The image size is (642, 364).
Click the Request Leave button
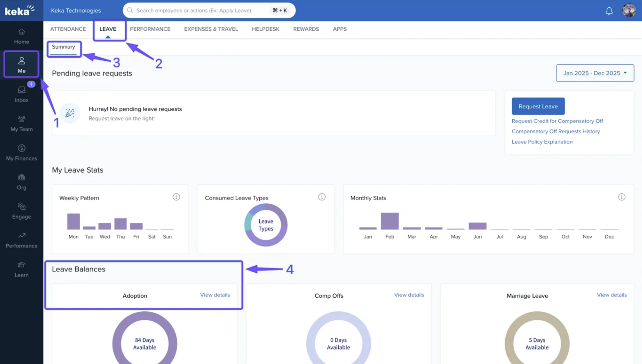[x=538, y=106]
